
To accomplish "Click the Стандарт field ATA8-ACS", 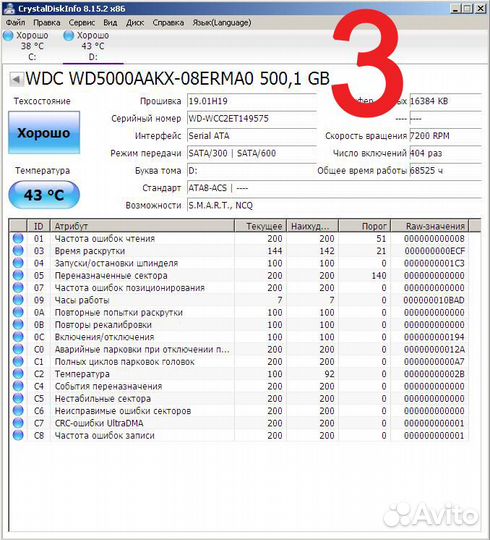I will [x=334, y=188].
